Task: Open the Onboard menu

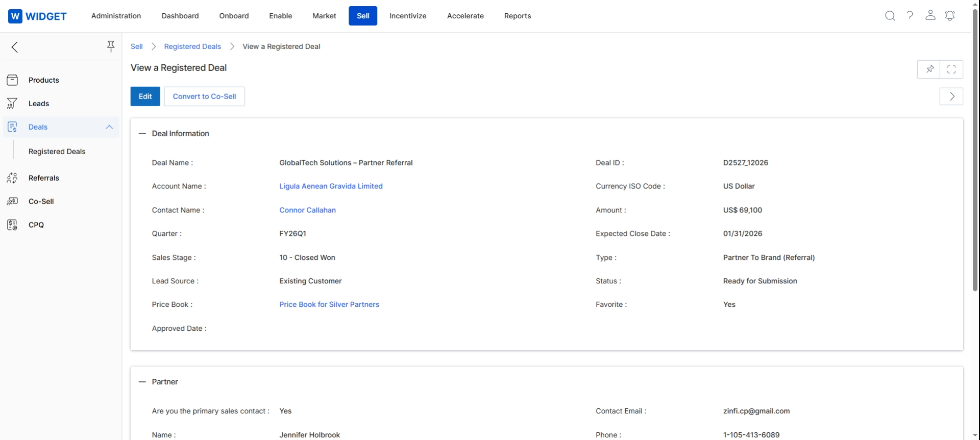Action: pyautogui.click(x=234, y=16)
